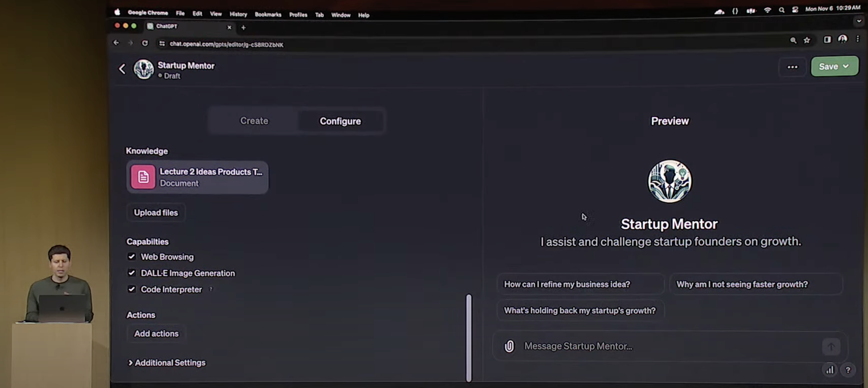Click the Upload files button
This screenshot has width=868, height=388.
point(156,212)
